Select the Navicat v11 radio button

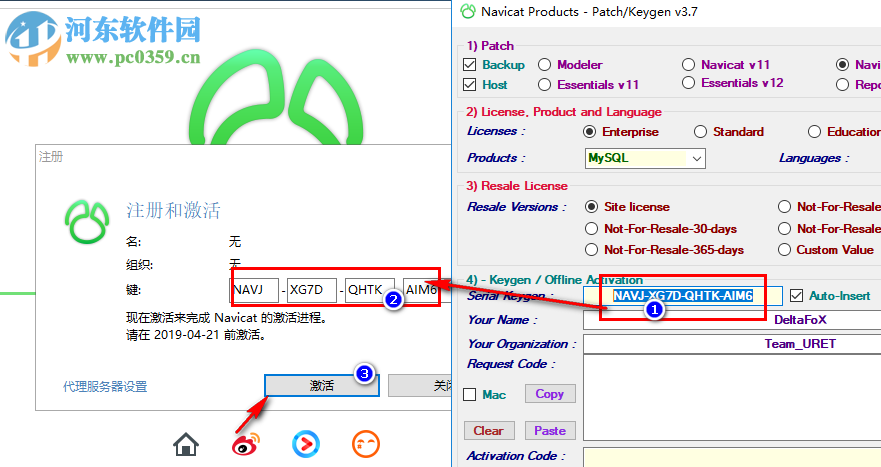[x=688, y=65]
